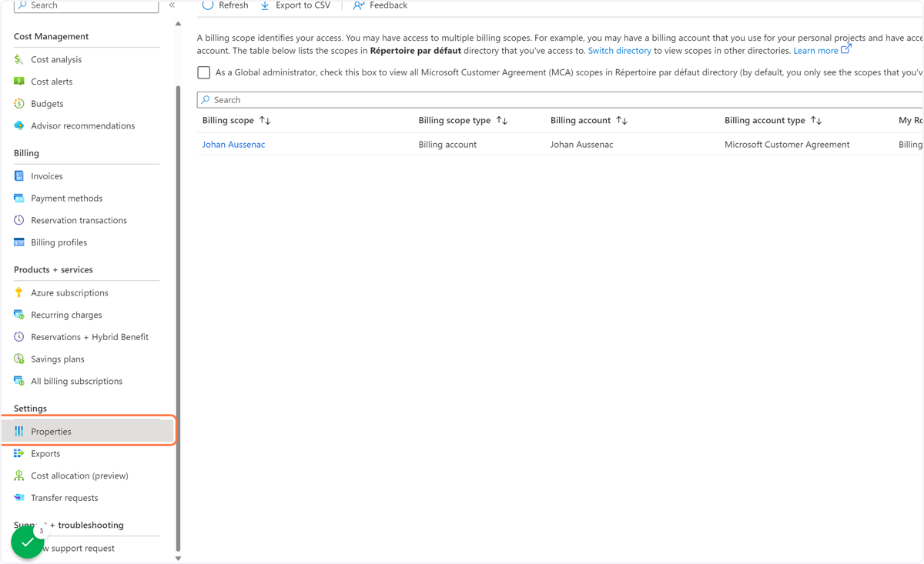Sort by Billing account column arrows
Image resolution: width=924 pixels, height=564 pixels.
point(622,121)
